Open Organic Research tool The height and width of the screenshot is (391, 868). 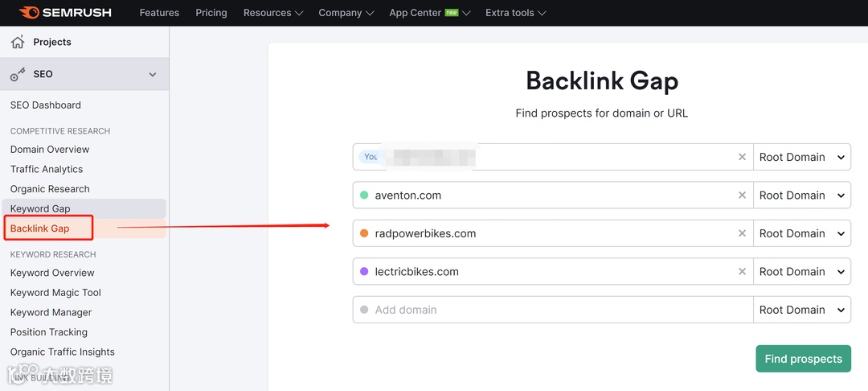tap(50, 189)
